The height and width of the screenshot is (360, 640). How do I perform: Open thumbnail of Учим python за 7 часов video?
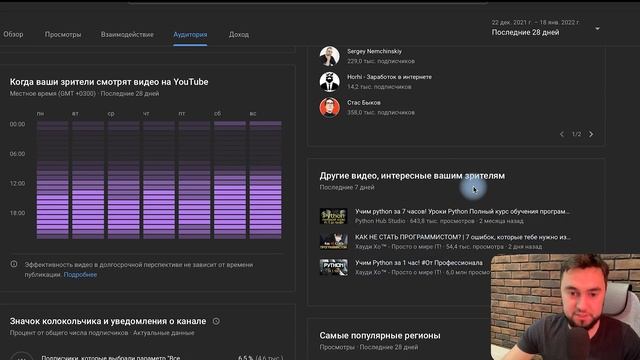[333, 216]
